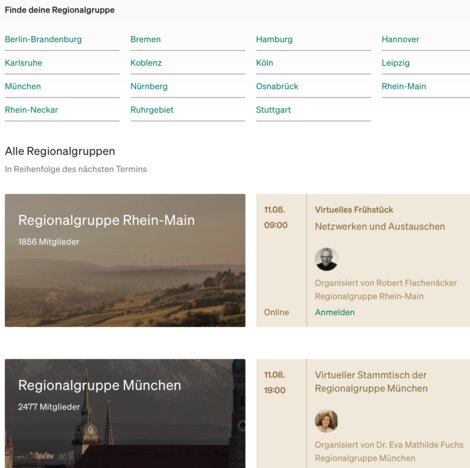Go to the Hannover regional group
The height and width of the screenshot is (468, 470).
click(400, 39)
